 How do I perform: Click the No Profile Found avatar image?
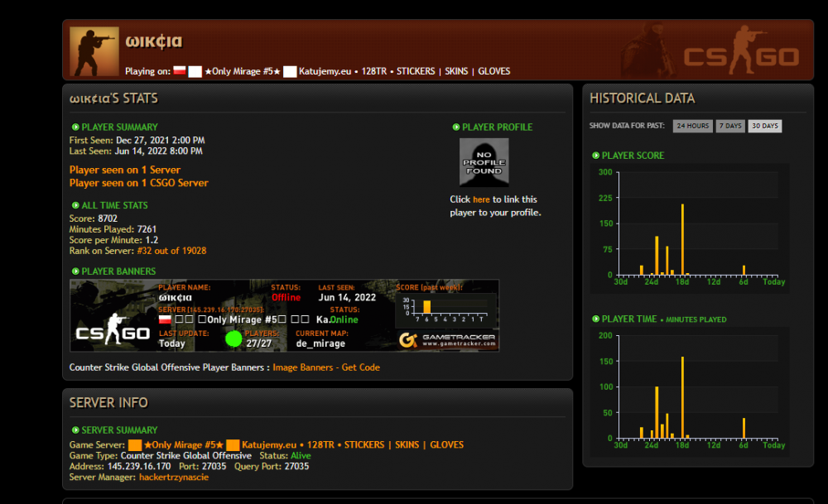(x=484, y=162)
